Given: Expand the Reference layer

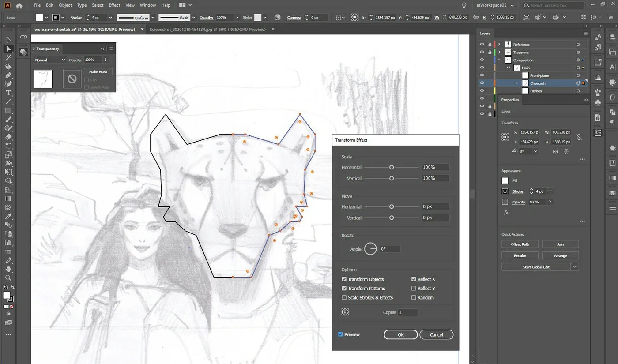Looking at the screenshot, I should pyautogui.click(x=499, y=45).
